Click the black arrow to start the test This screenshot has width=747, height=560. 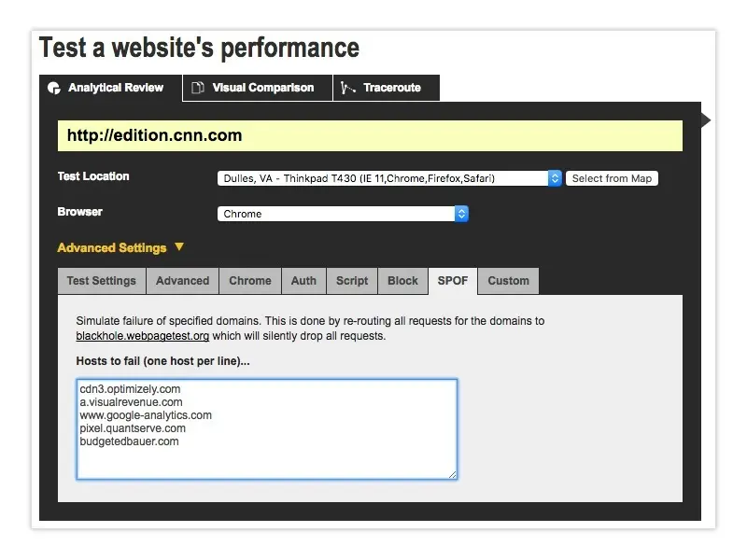pos(707,119)
